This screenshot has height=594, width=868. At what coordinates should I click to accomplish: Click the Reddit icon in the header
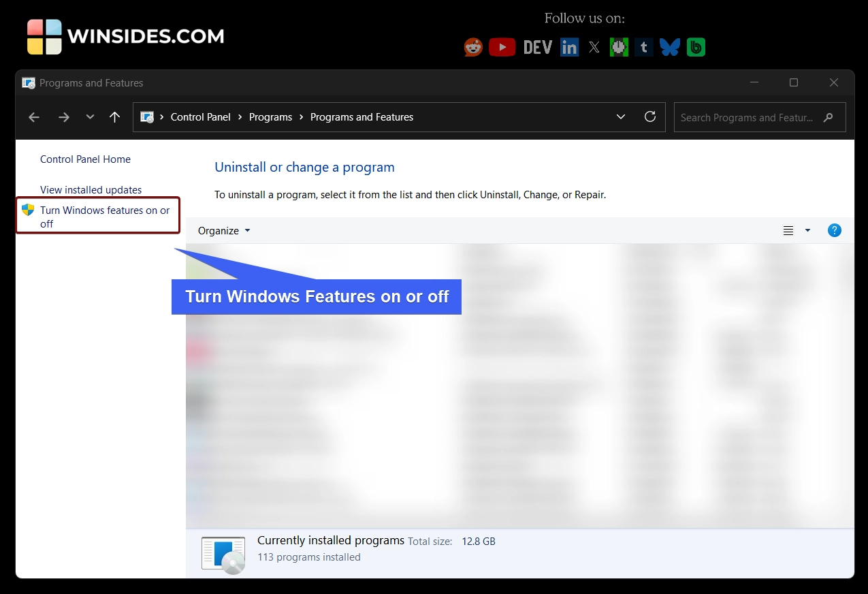pyautogui.click(x=472, y=46)
